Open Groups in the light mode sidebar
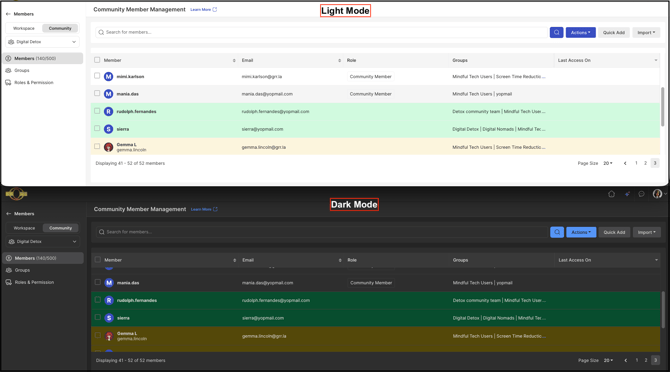 (22, 70)
